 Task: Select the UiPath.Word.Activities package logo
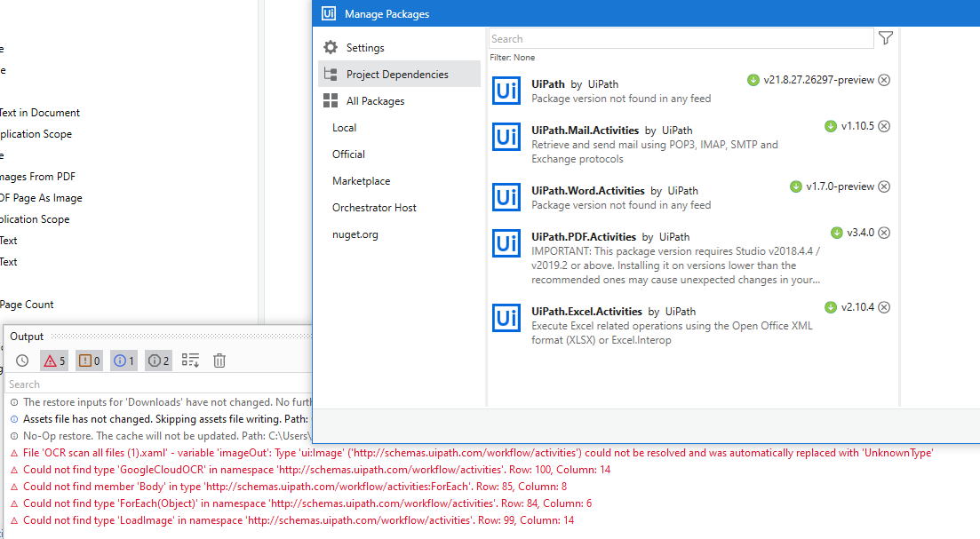tap(506, 197)
